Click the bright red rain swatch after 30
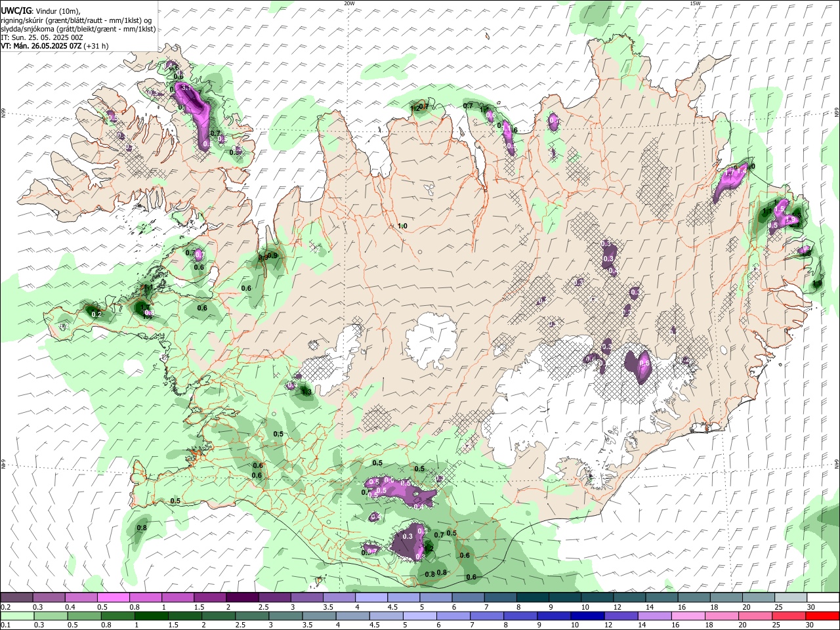This screenshot has height=630, width=840. 822,616
